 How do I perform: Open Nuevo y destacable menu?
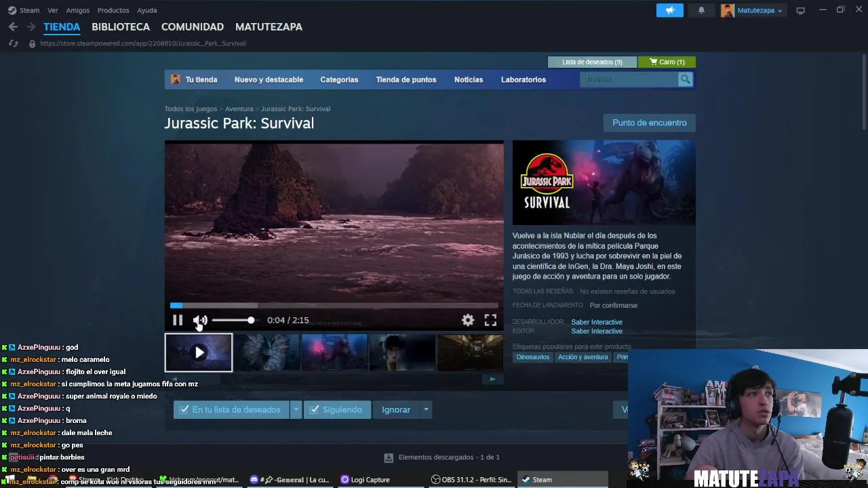[x=269, y=79]
